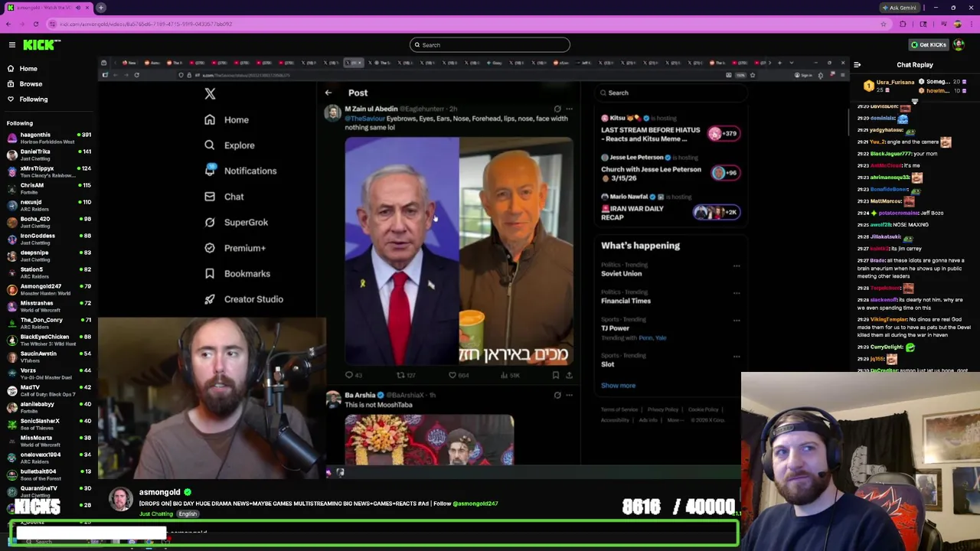Screen dimensions: 980x551
Task: Open Browse in Kick sidebar
Action: (x=31, y=84)
